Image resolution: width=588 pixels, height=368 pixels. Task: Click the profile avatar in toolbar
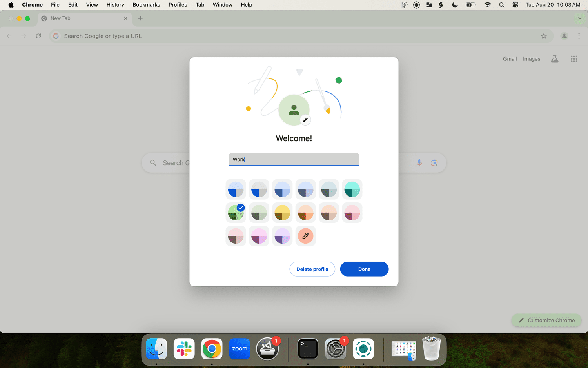tap(564, 36)
